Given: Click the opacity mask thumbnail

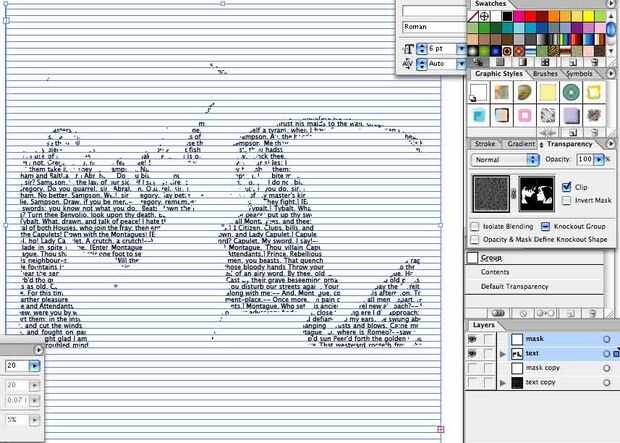Looking at the screenshot, I should pyautogui.click(x=537, y=194).
